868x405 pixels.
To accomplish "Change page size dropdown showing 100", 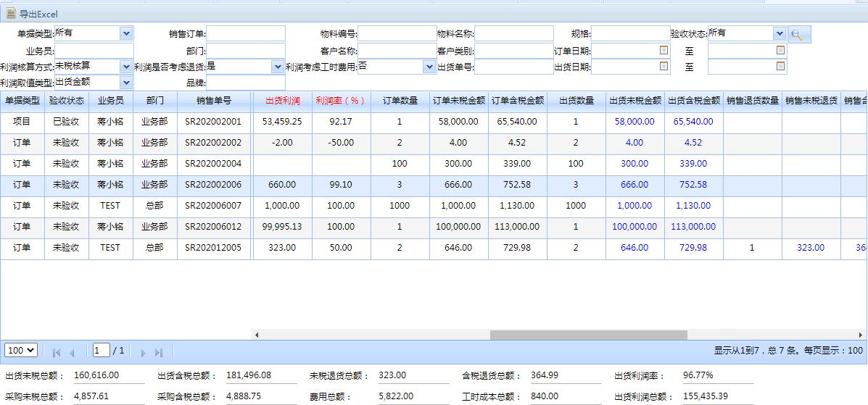I will 21,350.
